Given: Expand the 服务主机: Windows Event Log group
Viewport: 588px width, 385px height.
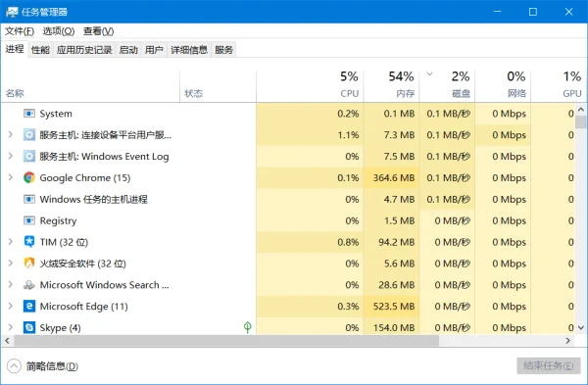Looking at the screenshot, I should click(x=11, y=156).
